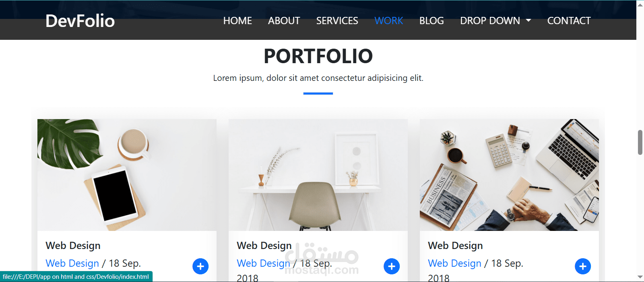Screen dimensions: 644x282
Task: Click the tablet and monstera leaf thumbnail
Action: (x=127, y=175)
